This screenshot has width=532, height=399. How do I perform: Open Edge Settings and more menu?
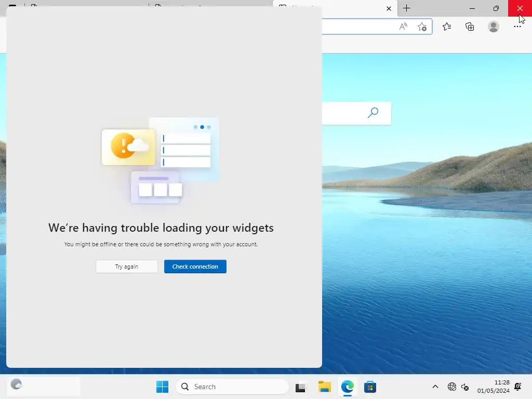517,26
